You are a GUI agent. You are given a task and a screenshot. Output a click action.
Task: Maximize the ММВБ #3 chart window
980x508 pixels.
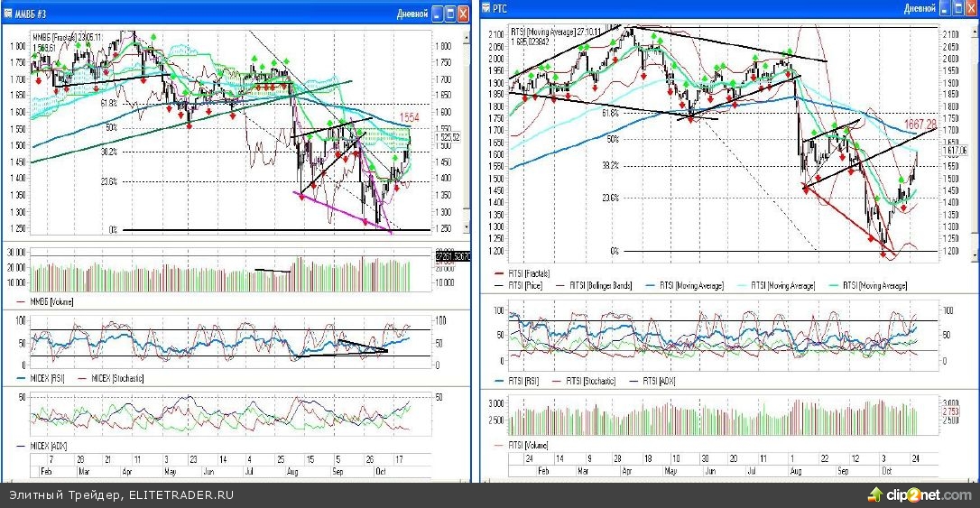point(451,14)
